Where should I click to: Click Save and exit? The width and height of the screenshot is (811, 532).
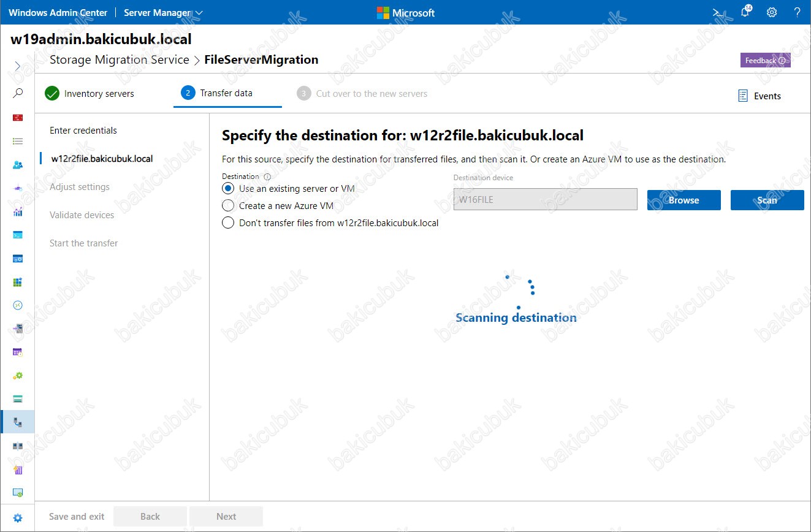77,517
